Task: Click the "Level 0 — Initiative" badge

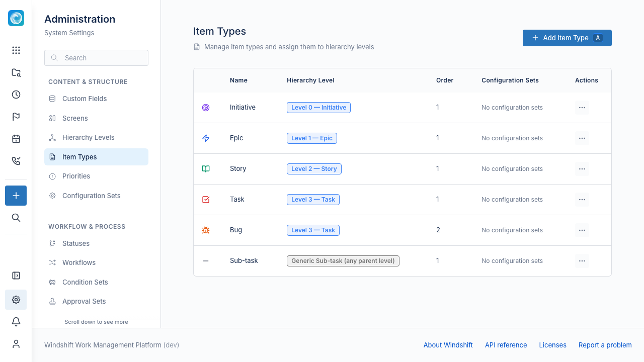Action: coord(318,108)
